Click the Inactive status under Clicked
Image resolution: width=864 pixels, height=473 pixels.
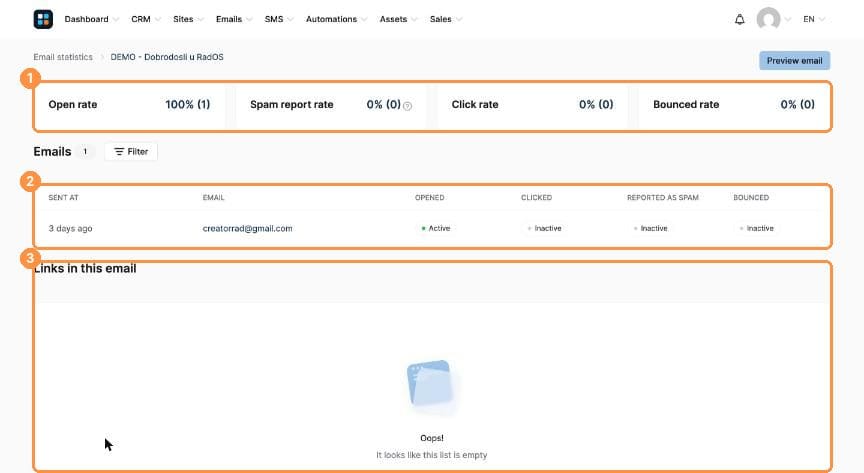pos(544,228)
